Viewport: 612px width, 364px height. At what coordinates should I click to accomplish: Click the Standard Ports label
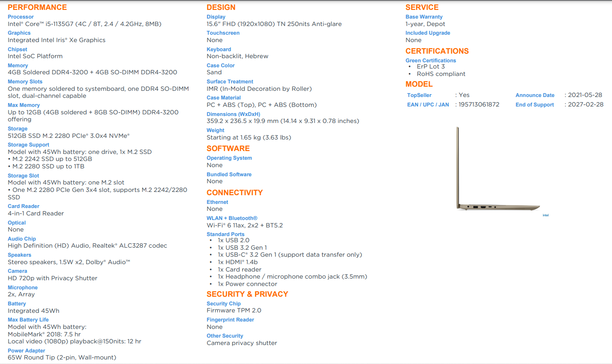[x=226, y=234]
